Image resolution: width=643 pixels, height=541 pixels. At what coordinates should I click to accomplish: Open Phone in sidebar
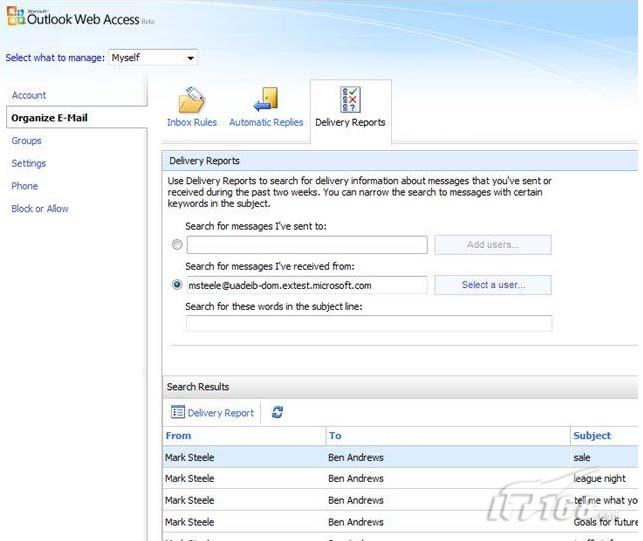[x=25, y=186]
